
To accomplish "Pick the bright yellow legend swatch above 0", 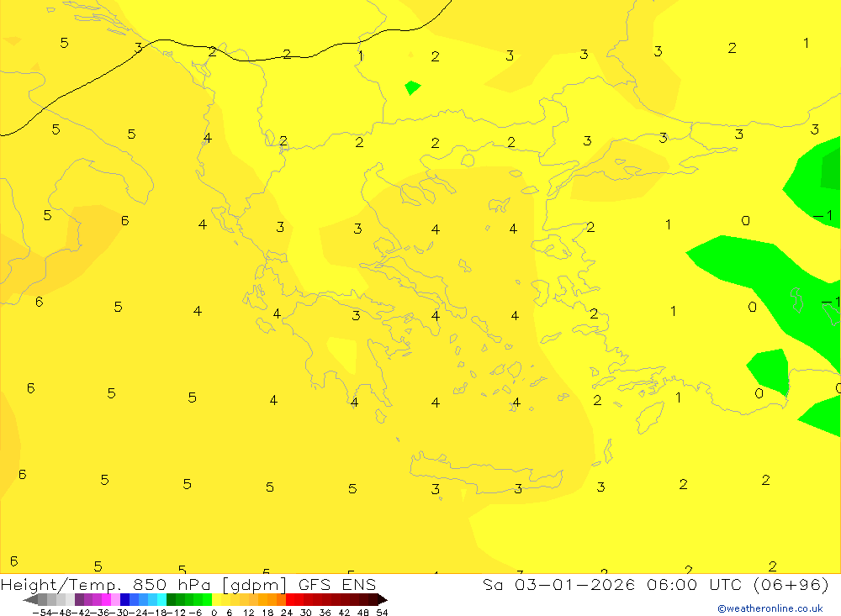I will (x=217, y=600).
